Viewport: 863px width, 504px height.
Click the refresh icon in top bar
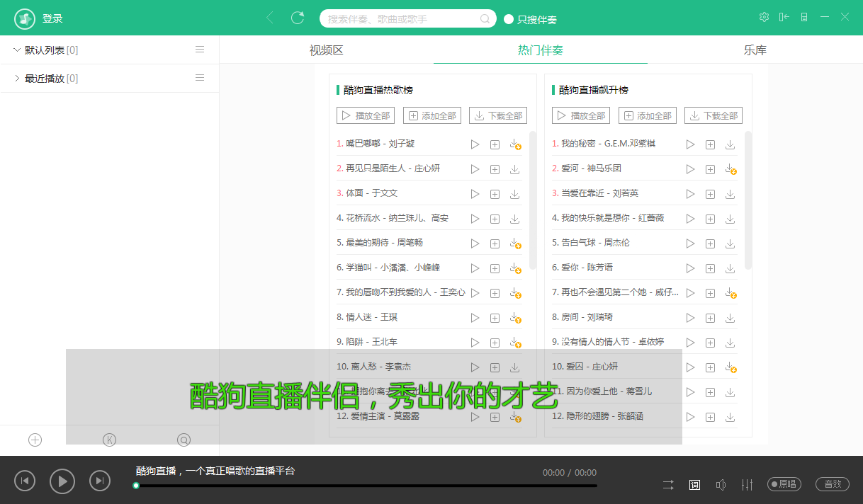click(x=298, y=18)
